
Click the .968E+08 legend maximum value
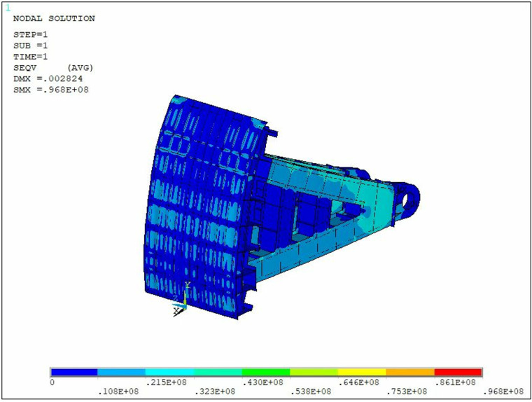[503, 391]
